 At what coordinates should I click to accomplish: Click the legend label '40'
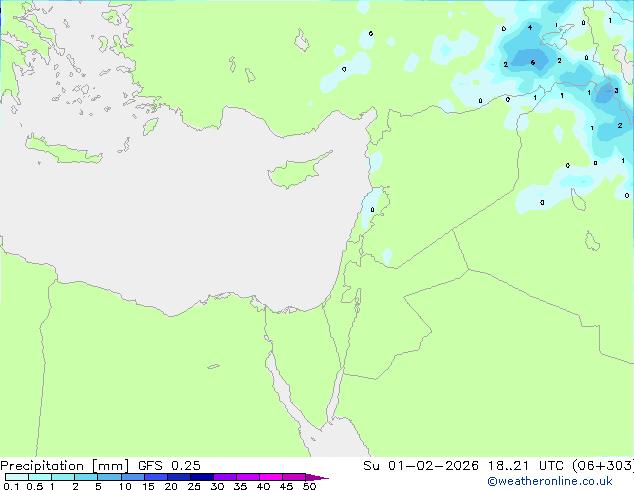point(263,486)
